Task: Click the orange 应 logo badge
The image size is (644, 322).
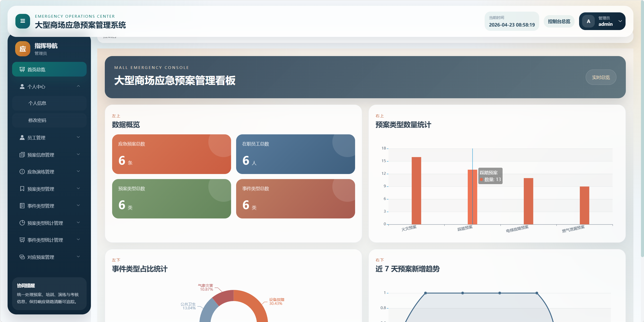Action: click(23, 49)
